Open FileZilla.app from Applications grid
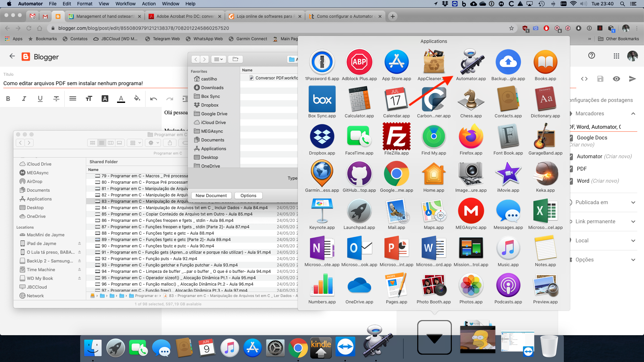 396,136
